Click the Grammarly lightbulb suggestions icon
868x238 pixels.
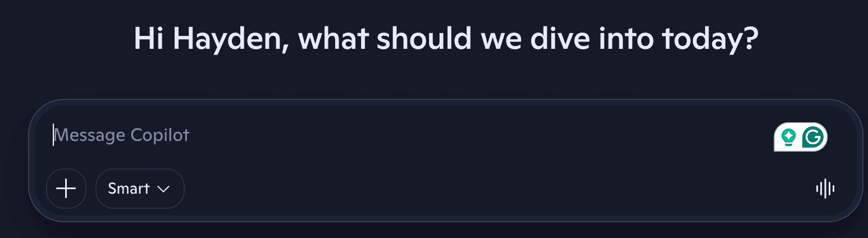pyautogui.click(x=789, y=137)
